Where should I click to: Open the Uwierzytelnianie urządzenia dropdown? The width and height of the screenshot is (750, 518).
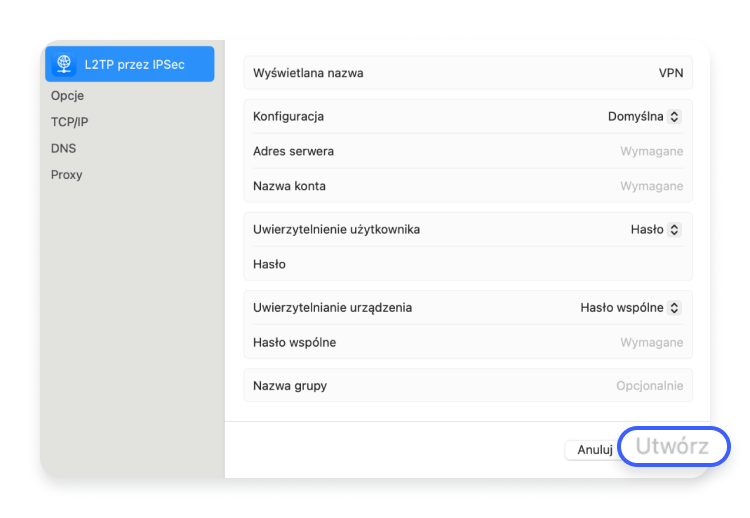point(630,308)
